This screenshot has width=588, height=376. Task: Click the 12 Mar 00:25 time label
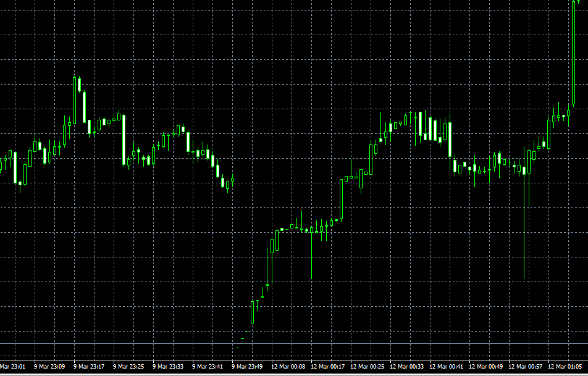(x=367, y=366)
